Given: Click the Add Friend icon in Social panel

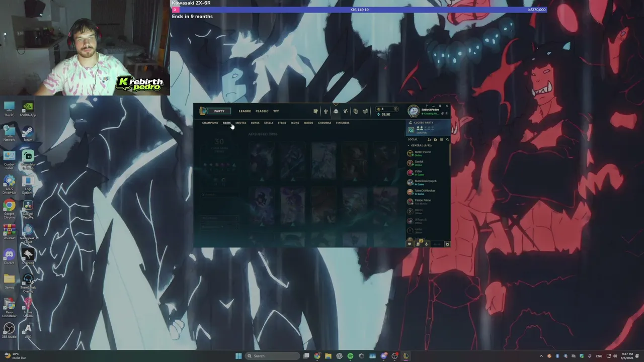Looking at the screenshot, I should [429, 139].
